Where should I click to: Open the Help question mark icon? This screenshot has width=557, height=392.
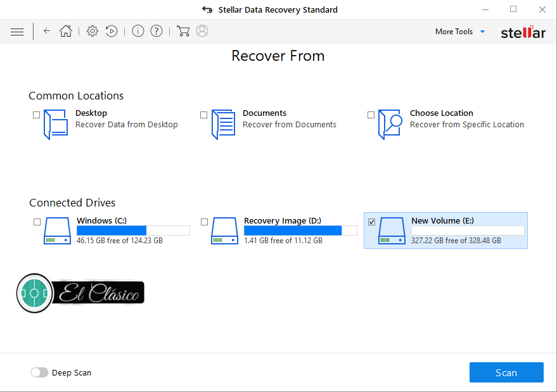(x=157, y=31)
